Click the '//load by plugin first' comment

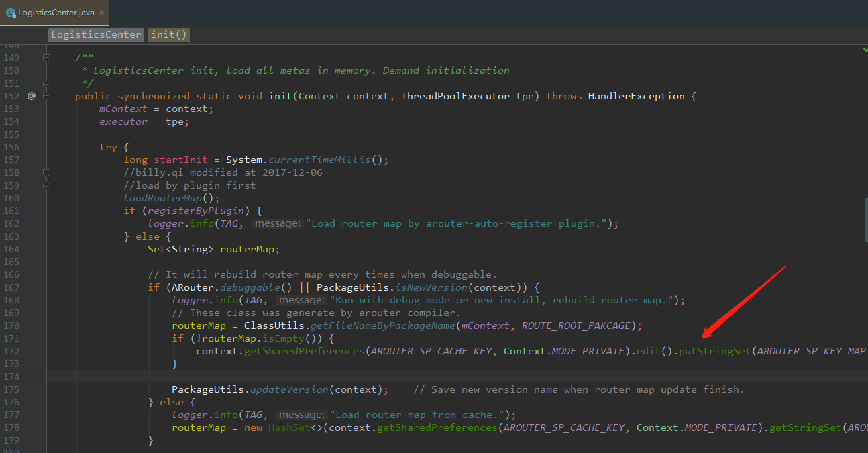click(190, 185)
